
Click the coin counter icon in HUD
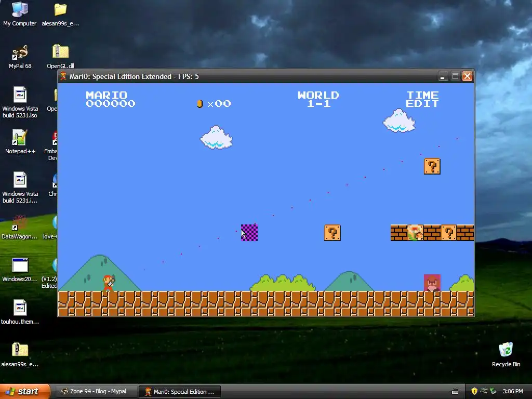[x=200, y=103]
